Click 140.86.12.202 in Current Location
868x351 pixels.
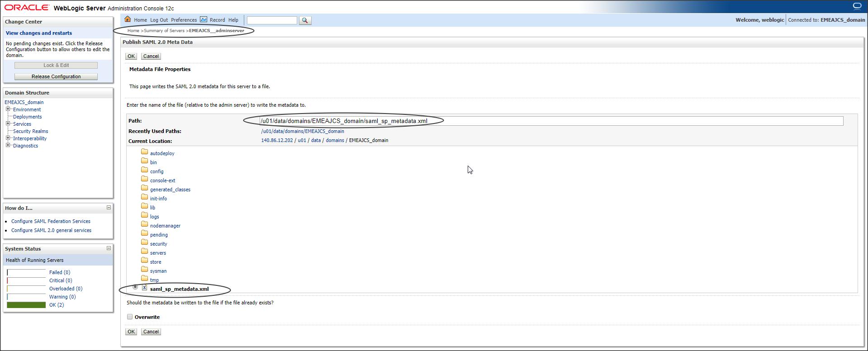[277, 140]
